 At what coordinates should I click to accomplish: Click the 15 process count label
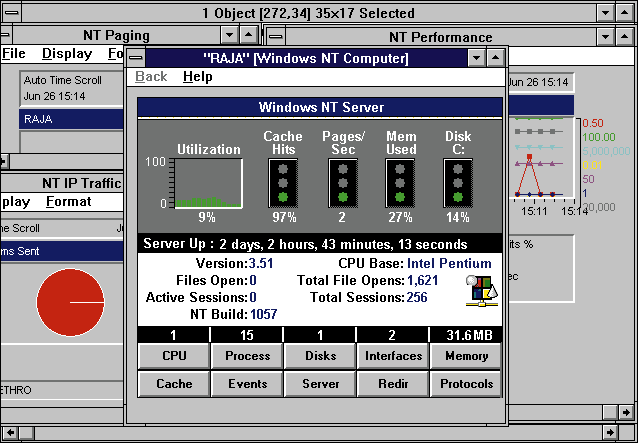tap(247, 335)
